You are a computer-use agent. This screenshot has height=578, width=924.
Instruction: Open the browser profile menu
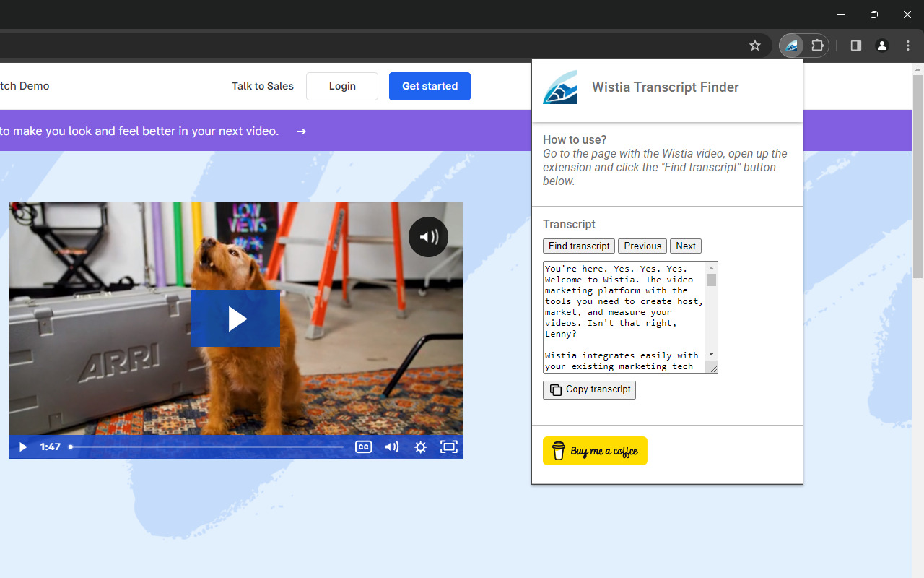881,45
